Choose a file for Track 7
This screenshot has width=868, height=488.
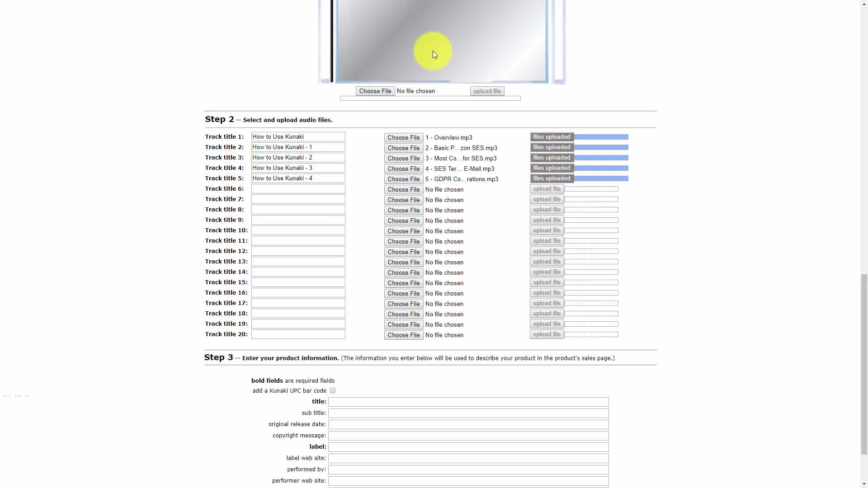click(x=404, y=200)
